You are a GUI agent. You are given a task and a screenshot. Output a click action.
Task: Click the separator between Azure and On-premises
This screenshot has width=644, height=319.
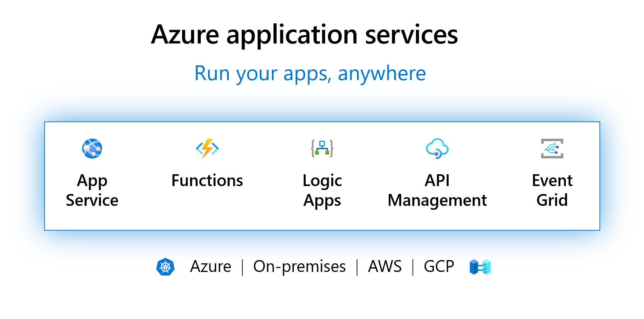point(243,267)
